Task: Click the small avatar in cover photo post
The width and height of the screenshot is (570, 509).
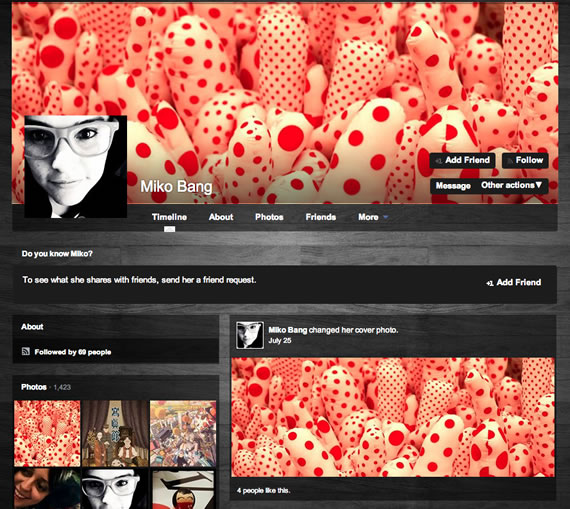Action: tap(250, 335)
